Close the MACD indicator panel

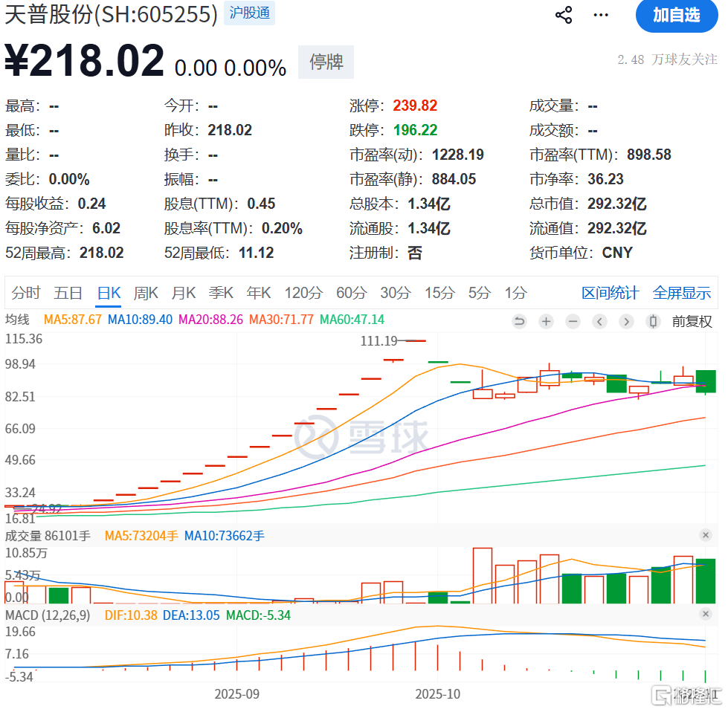click(x=706, y=614)
